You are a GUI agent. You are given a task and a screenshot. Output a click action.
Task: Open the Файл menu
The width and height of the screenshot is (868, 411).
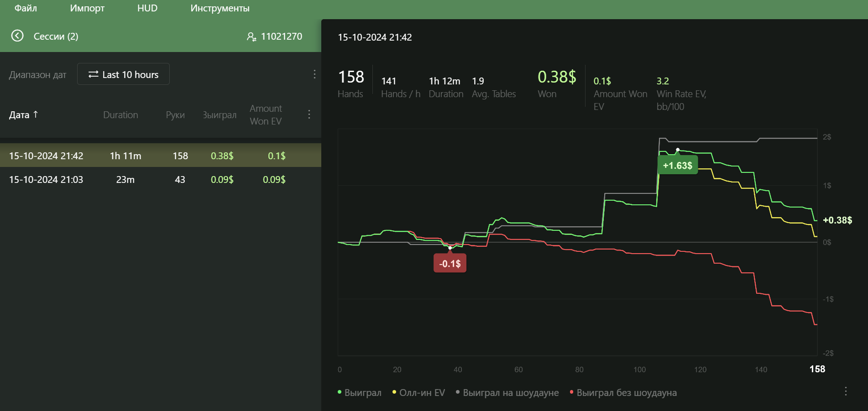point(26,8)
